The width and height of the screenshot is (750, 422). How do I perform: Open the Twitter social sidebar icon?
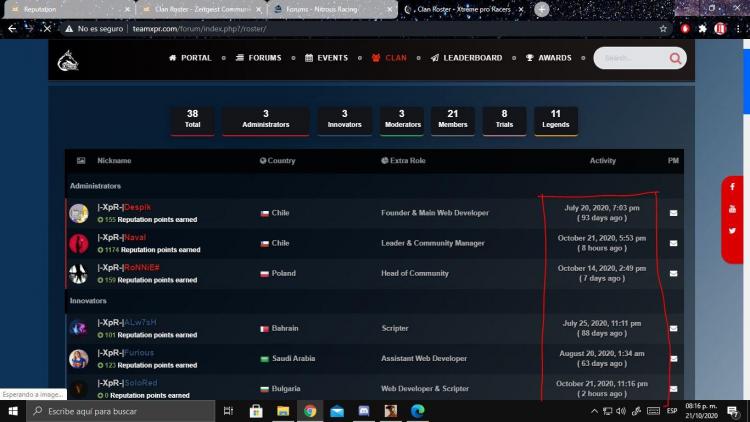(732, 230)
